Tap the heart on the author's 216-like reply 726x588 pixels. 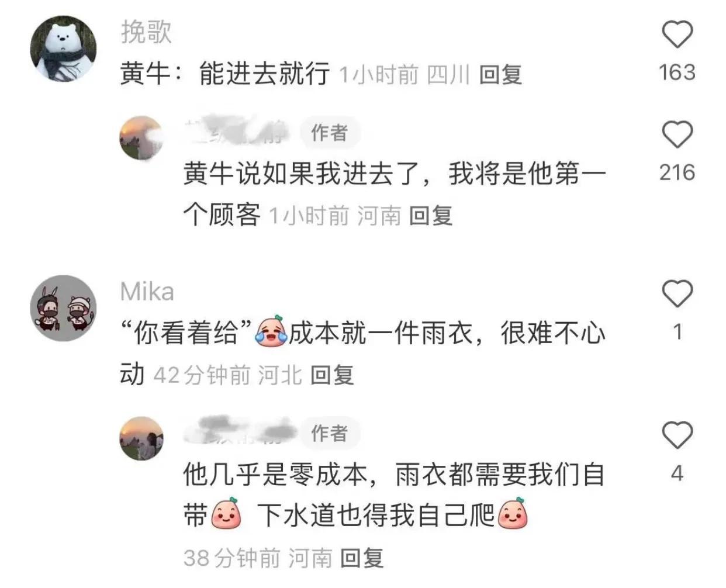(677, 134)
